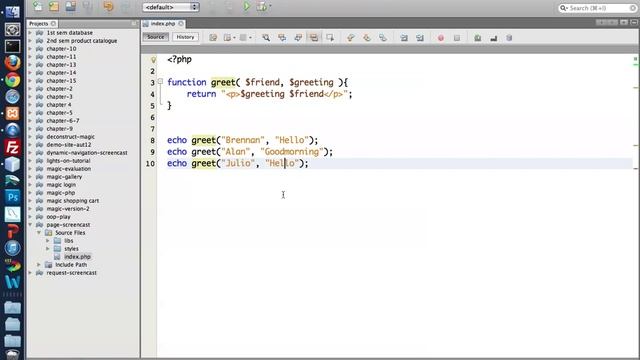Image resolution: width=640 pixels, height=360 pixels.
Task: Expand the libs folder
Action: (x=48, y=241)
